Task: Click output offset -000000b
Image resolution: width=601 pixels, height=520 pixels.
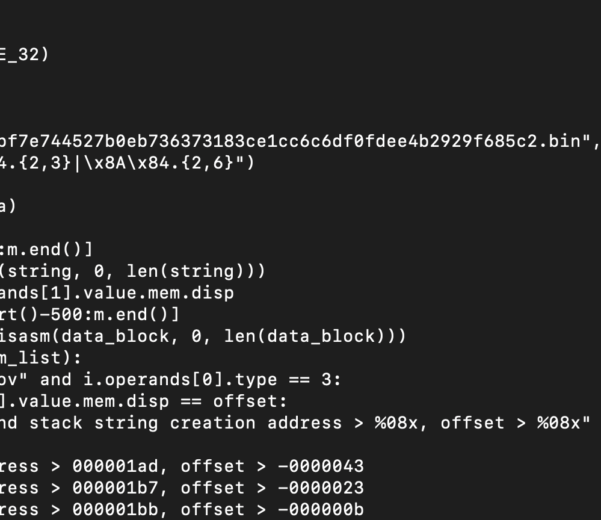Action: pos(321,510)
